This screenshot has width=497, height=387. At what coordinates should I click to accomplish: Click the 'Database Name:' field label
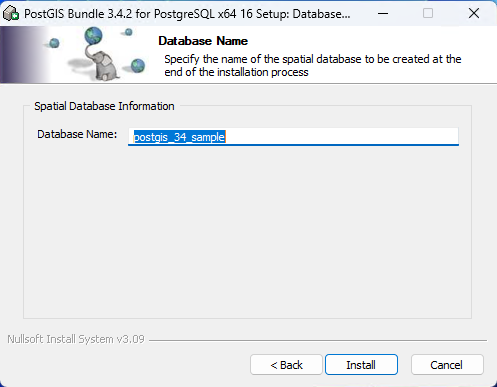point(77,134)
